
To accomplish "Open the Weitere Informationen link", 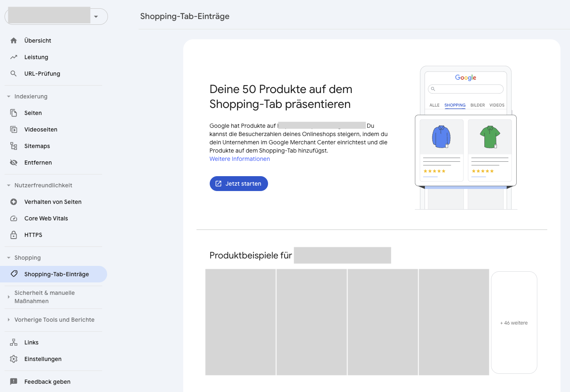I will point(239,159).
